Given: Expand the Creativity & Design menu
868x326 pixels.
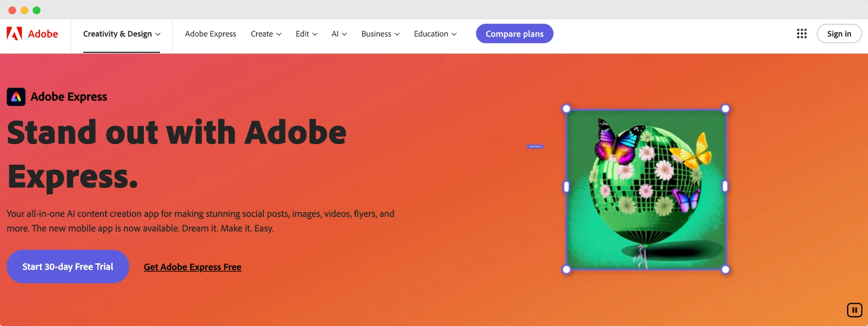Looking at the screenshot, I should point(122,34).
